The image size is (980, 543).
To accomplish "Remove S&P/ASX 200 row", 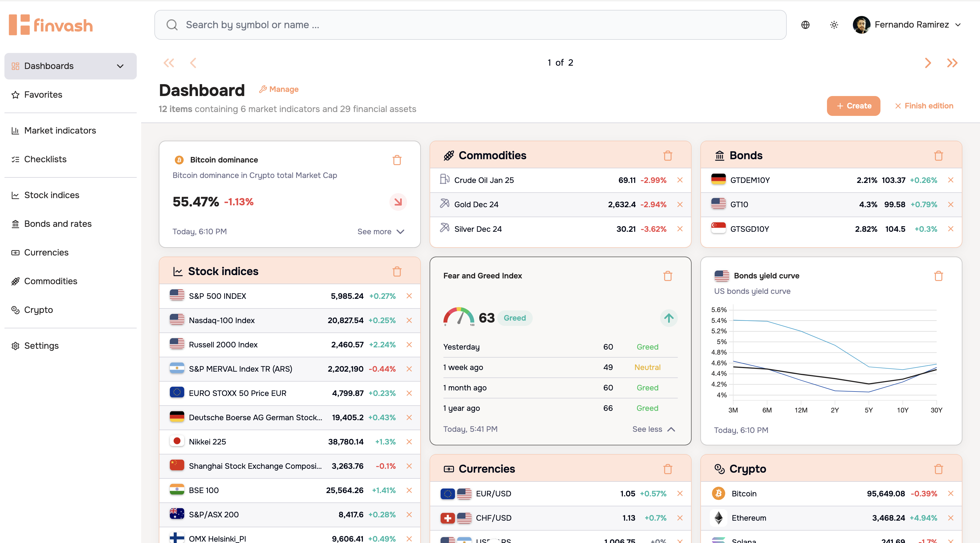I will pyautogui.click(x=409, y=515).
